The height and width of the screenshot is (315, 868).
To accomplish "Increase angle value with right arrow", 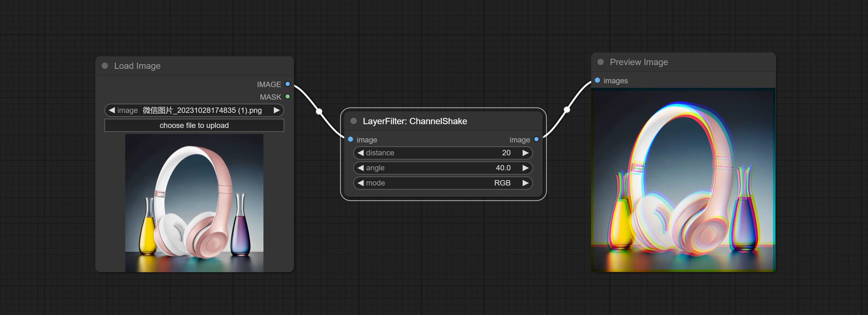I will point(525,168).
